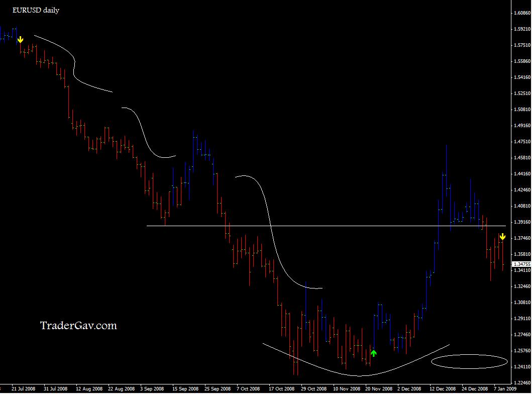Select the 15 Sep 2008 date label
This screenshot has width=532, height=394.
[x=184, y=388]
